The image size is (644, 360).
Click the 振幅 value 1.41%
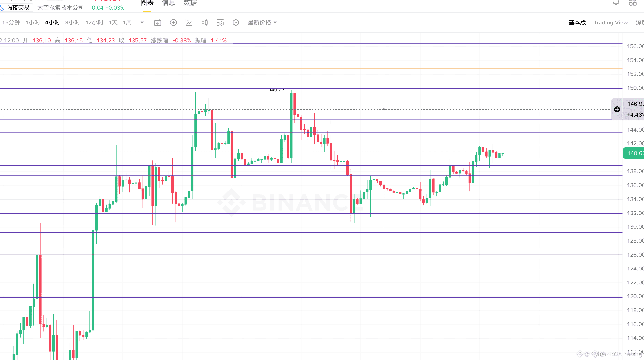coord(219,40)
